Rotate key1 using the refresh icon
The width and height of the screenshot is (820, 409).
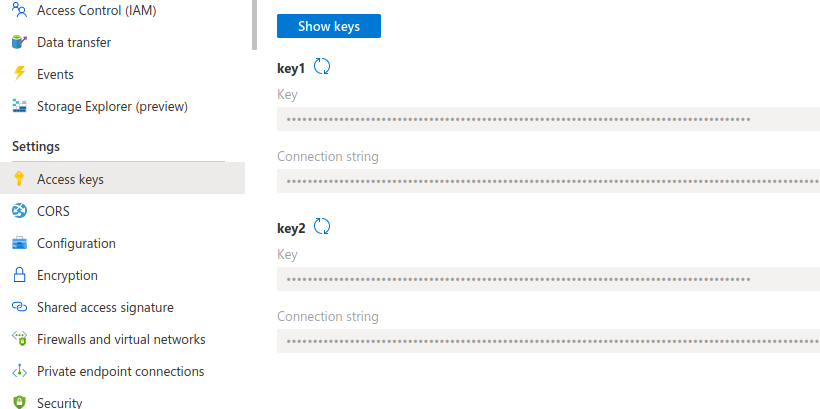tap(322, 67)
